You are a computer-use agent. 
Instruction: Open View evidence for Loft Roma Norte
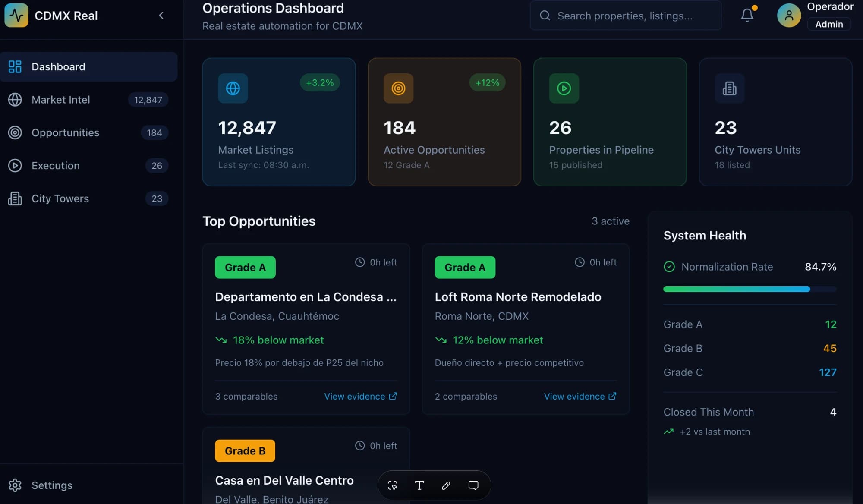coord(580,396)
